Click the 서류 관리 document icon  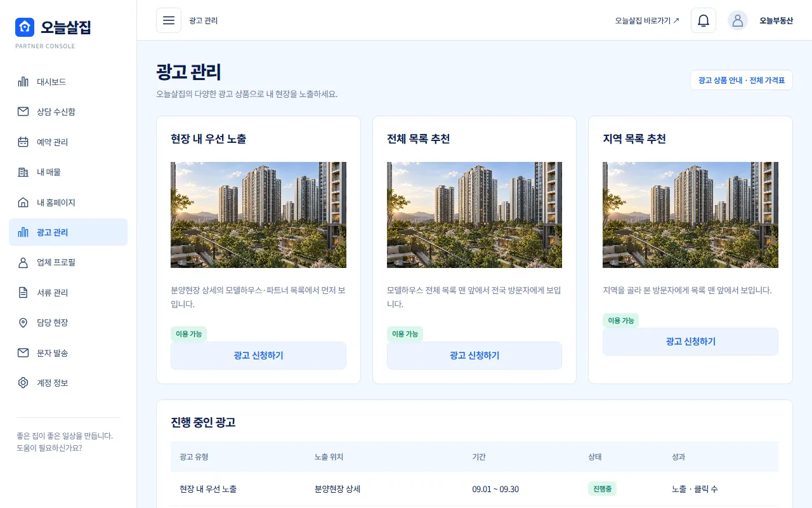click(x=23, y=293)
